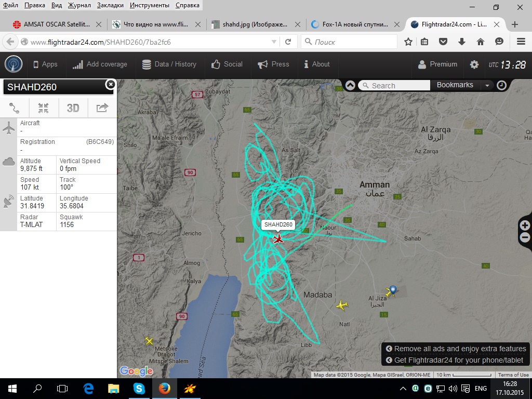
Task: Close the SHAHD260 flight panel
Action: tap(110, 84)
